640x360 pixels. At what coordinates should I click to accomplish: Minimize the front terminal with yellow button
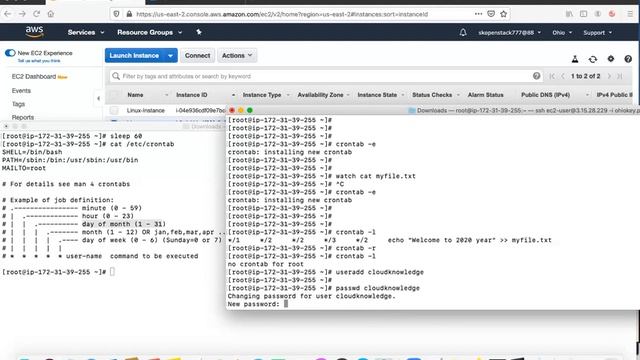[241, 110]
